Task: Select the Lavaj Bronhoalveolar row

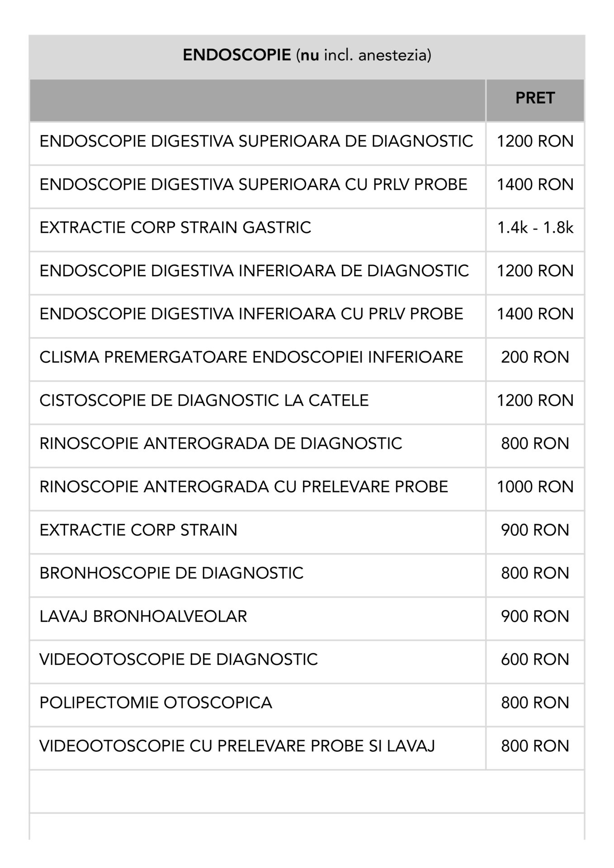Action: tap(143, 616)
